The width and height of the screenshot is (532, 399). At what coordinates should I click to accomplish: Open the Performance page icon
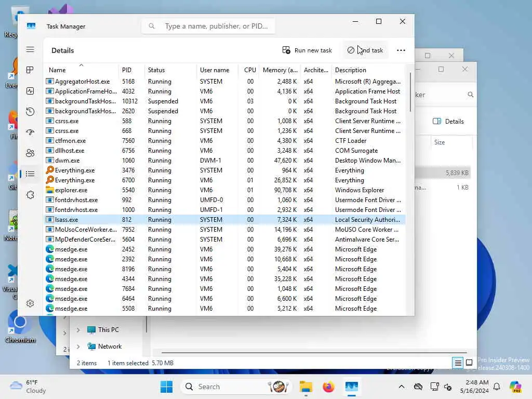pyautogui.click(x=30, y=91)
